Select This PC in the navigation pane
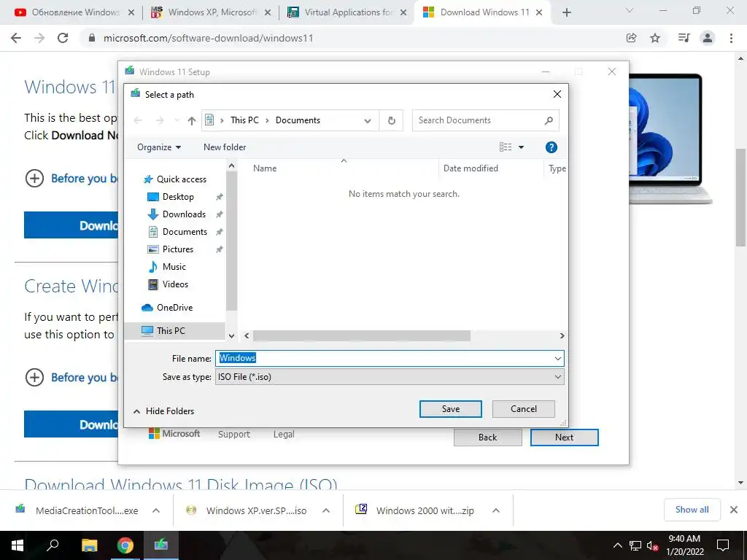This screenshot has height=560, width=747. (x=174, y=331)
